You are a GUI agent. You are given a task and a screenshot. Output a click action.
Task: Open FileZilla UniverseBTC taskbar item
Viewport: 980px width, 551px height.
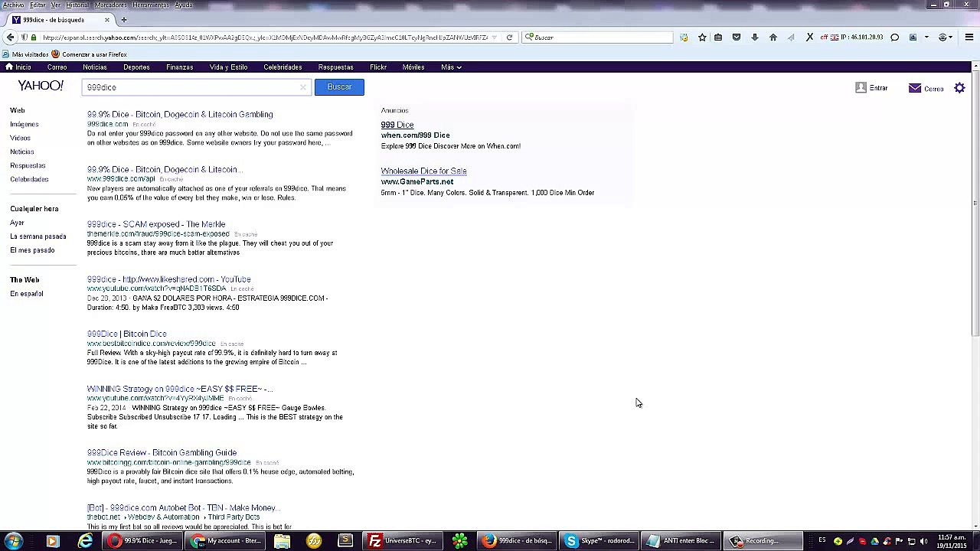coord(403,541)
